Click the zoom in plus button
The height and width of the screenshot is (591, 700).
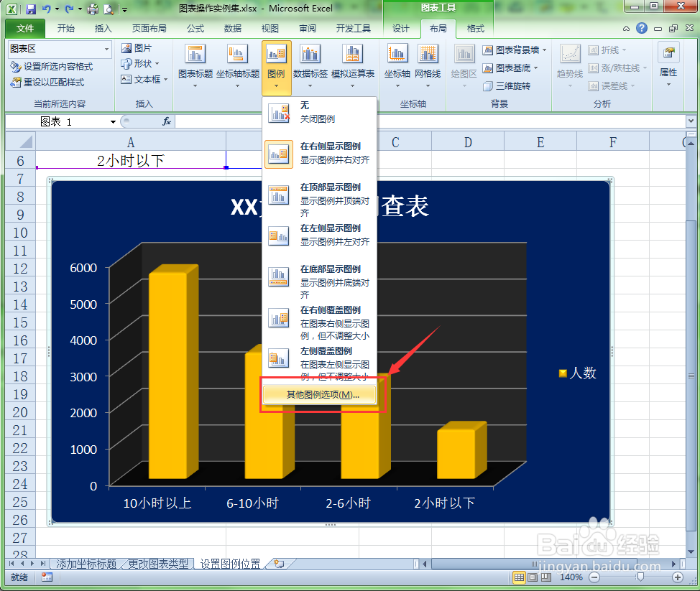coord(678,577)
